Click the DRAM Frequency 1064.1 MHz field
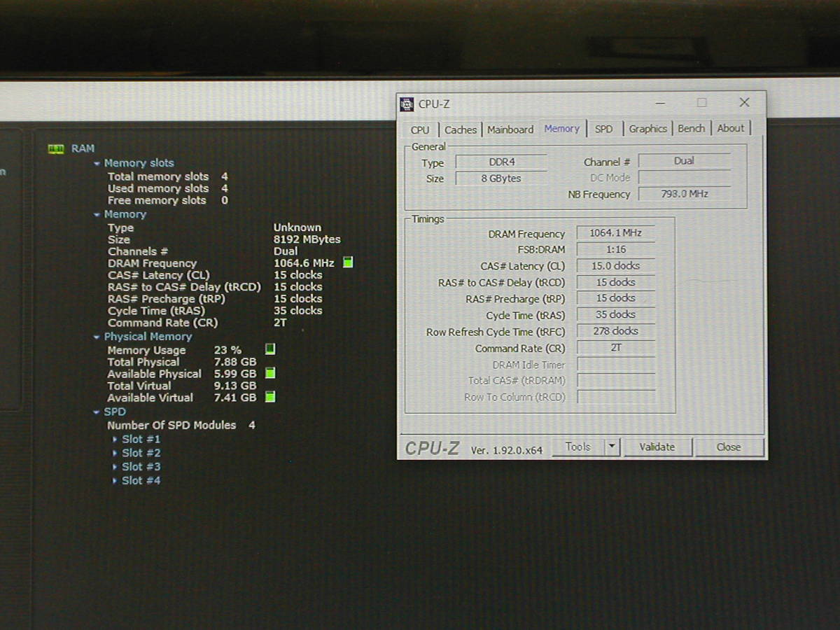 point(616,233)
